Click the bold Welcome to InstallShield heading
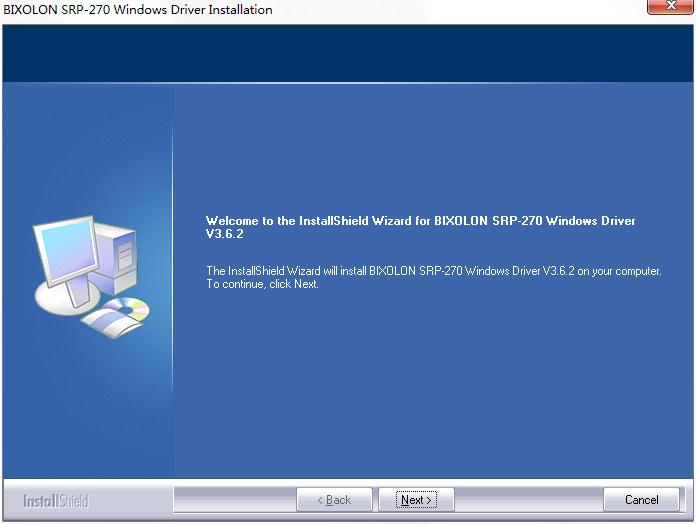 [420, 221]
